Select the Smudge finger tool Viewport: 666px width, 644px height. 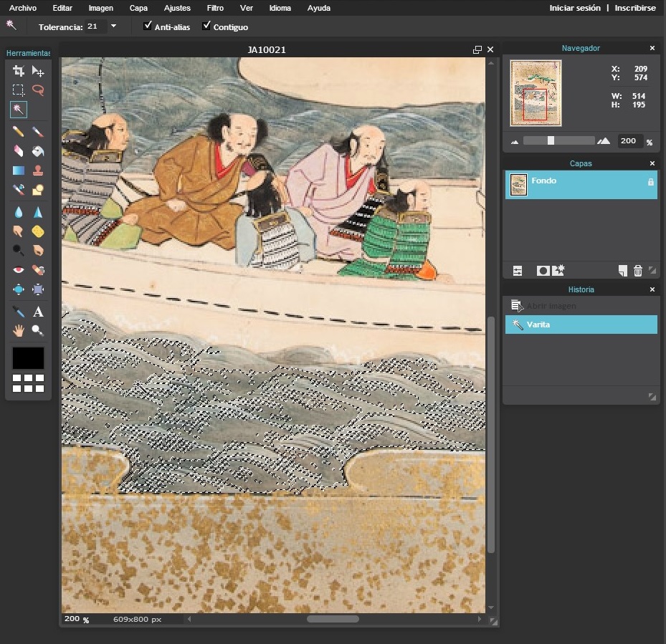pos(18,231)
